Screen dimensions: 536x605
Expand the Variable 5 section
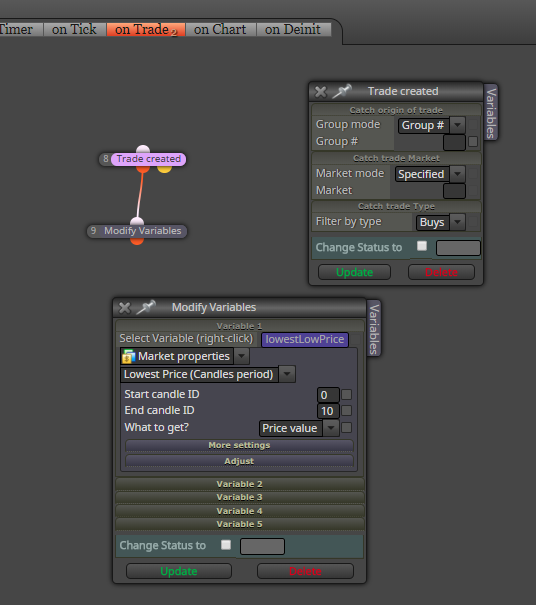tap(239, 524)
